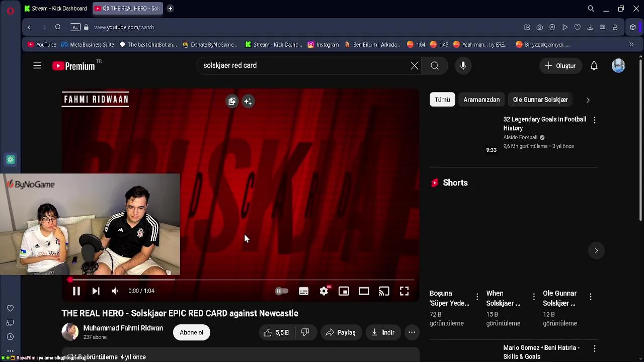Dislike the video
The width and height of the screenshot is (644, 362).
click(x=305, y=332)
